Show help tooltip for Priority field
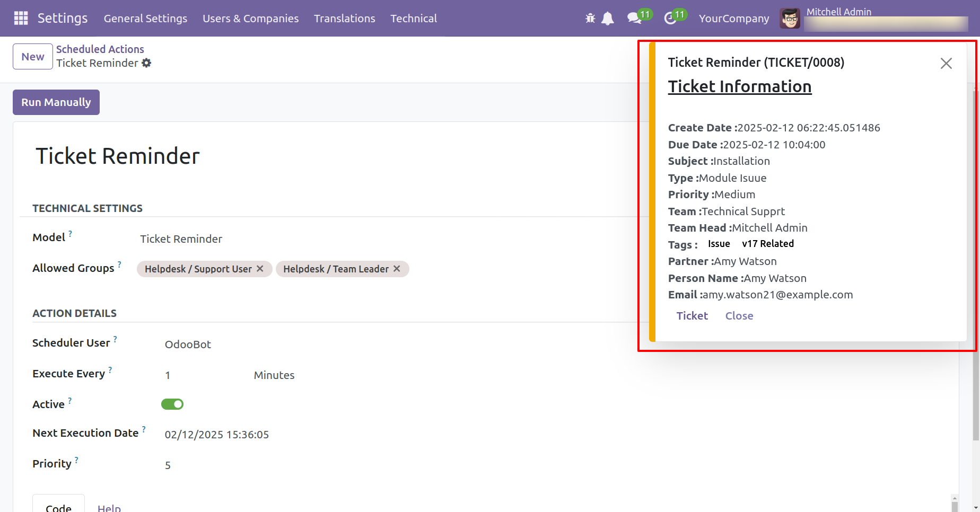Screen dimensions: 980x512 [x=76, y=460]
